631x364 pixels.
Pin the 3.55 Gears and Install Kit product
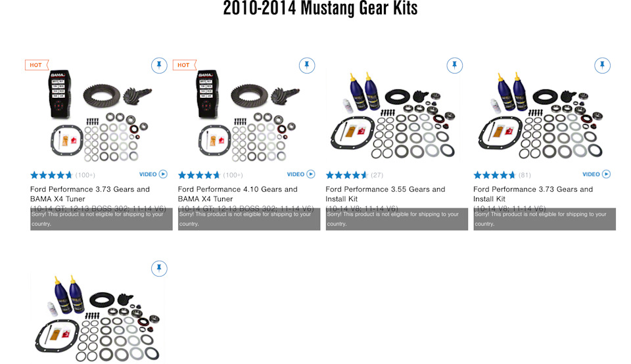click(454, 65)
